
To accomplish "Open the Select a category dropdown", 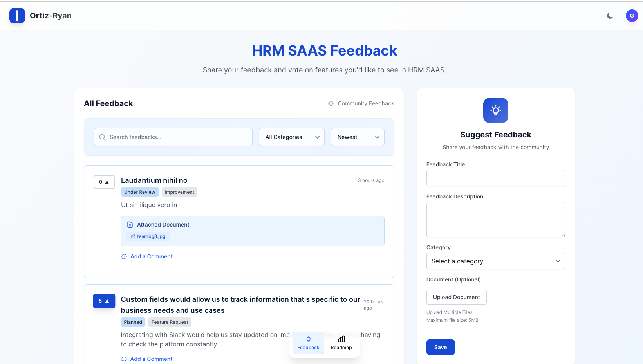I will (x=495, y=261).
